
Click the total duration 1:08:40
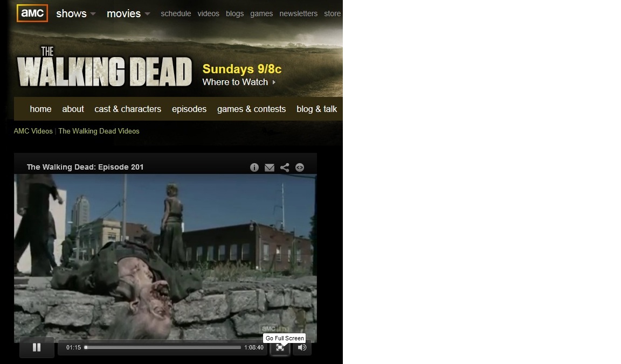coord(254,347)
